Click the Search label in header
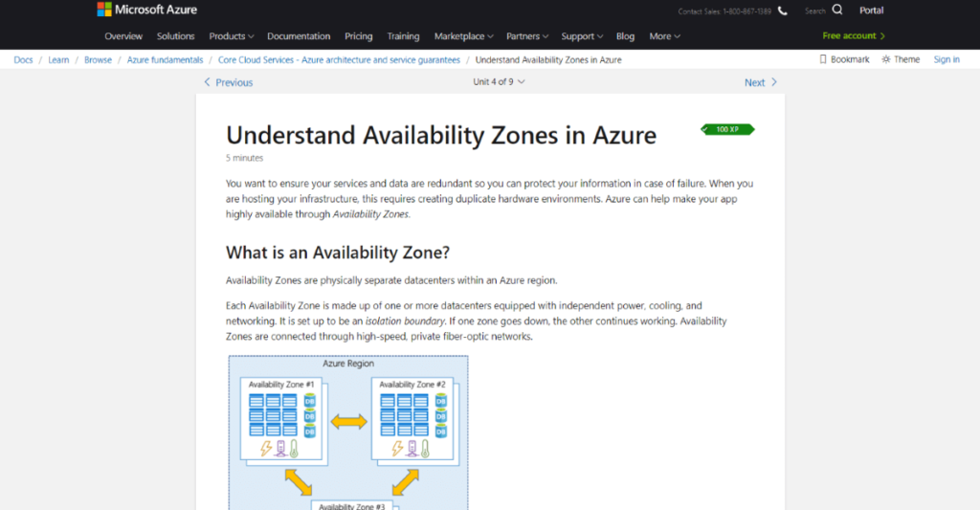The image size is (980, 510). pos(815,11)
